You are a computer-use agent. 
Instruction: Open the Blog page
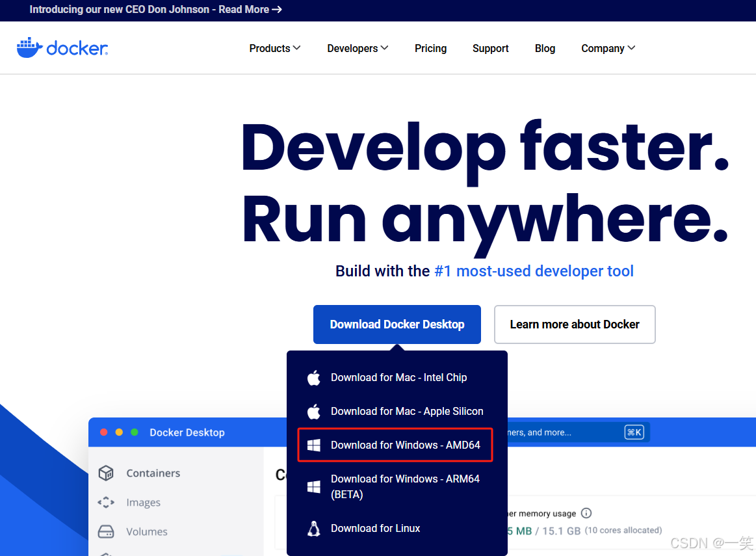pos(545,48)
